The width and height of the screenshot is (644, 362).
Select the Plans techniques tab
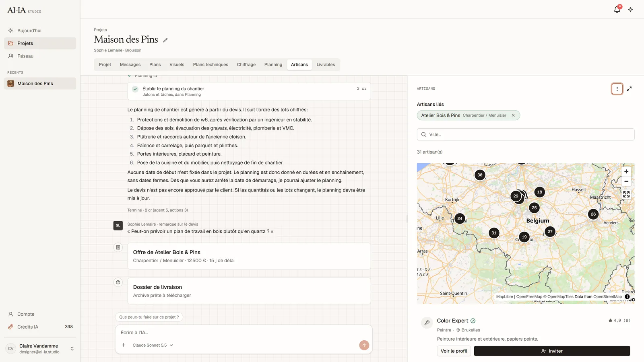[x=211, y=65]
